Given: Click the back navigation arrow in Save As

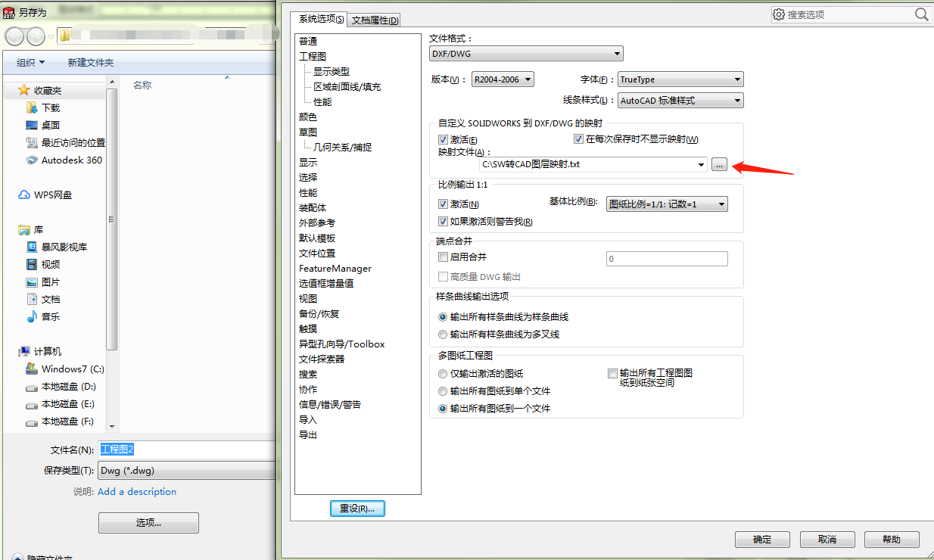Looking at the screenshot, I should pos(15,36).
